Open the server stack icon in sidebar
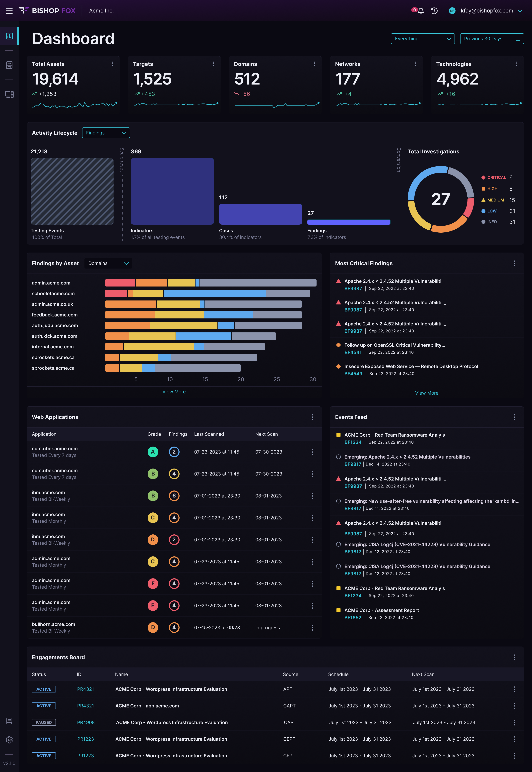 (x=9, y=65)
